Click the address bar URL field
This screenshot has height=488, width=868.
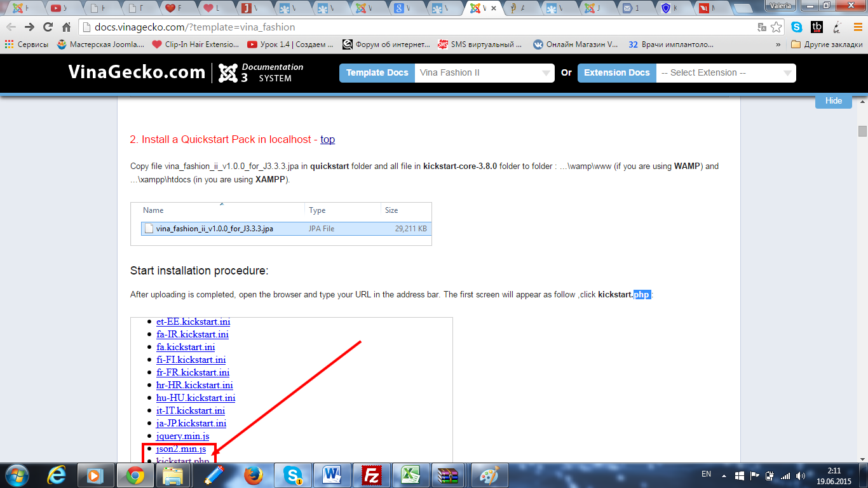click(413, 27)
